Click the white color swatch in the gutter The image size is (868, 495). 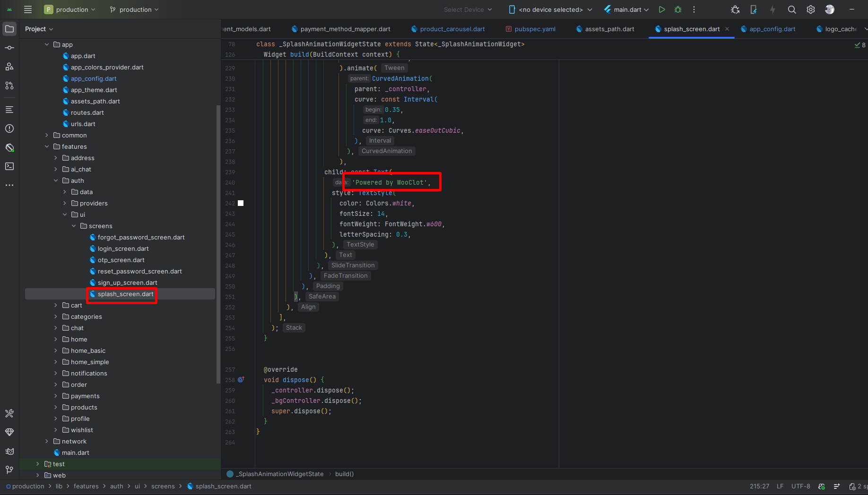(x=241, y=203)
